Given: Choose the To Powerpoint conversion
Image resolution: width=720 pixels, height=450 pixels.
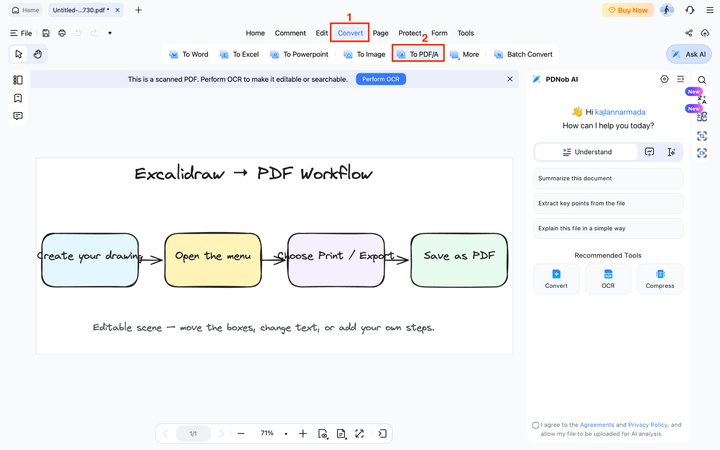Looking at the screenshot, I should (299, 54).
